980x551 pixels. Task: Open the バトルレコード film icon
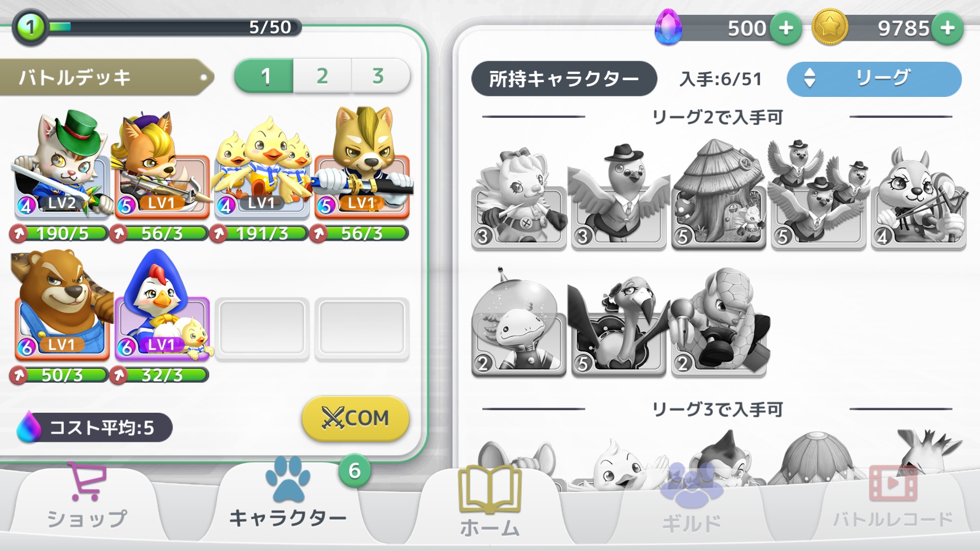pyautogui.click(x=893, y=483)
